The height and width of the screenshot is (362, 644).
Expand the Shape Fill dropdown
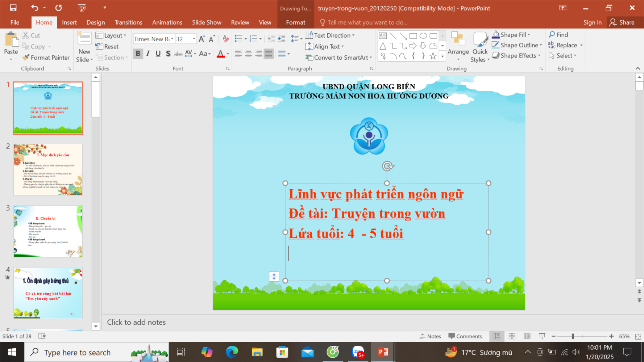pos(529,35)
